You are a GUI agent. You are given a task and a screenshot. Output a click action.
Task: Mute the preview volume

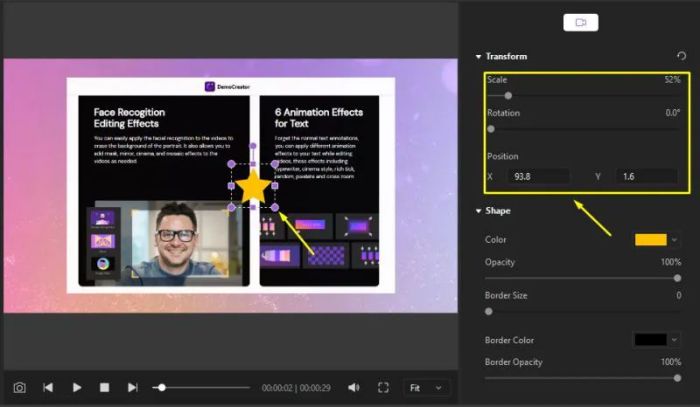pyautogui.click(x=354, y=387)
